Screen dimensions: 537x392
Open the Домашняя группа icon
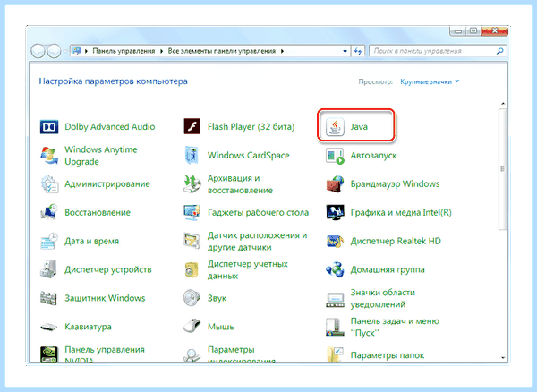click(x=335, y=269)
